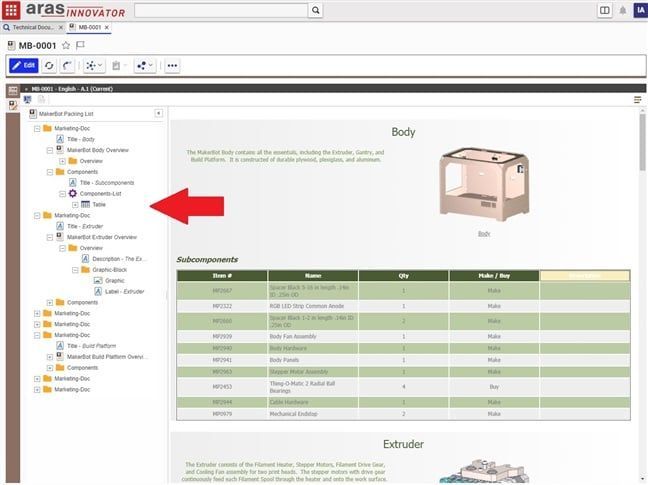Click the Aras main menu grid icon
Image resolution: width=648 pixels, height=485 pixels.
tap(12, 10)
